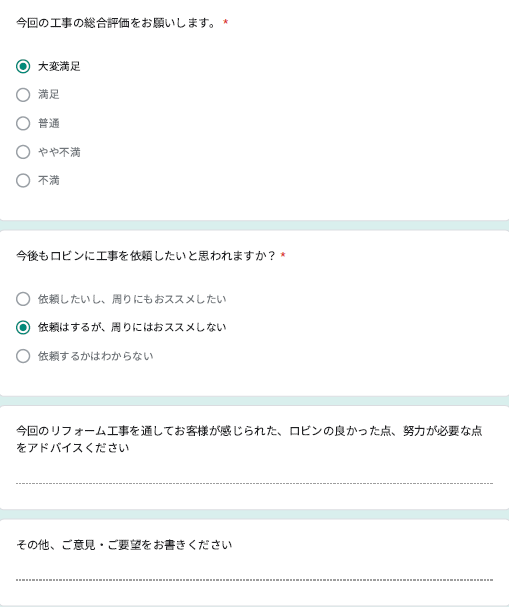
Task: Click heading 今後もロビンに工事を依頼したいと思われますか
Action: tap(146, 256)
